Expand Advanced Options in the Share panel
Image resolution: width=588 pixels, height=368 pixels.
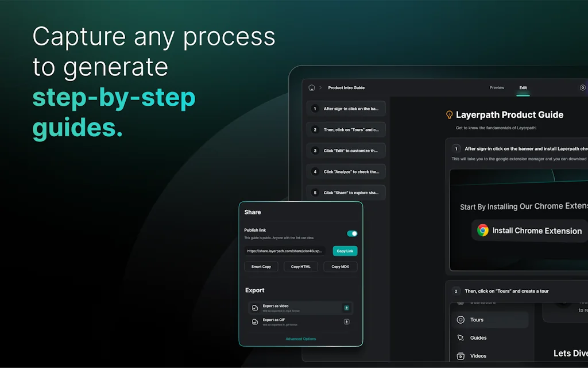click(301, 339)
